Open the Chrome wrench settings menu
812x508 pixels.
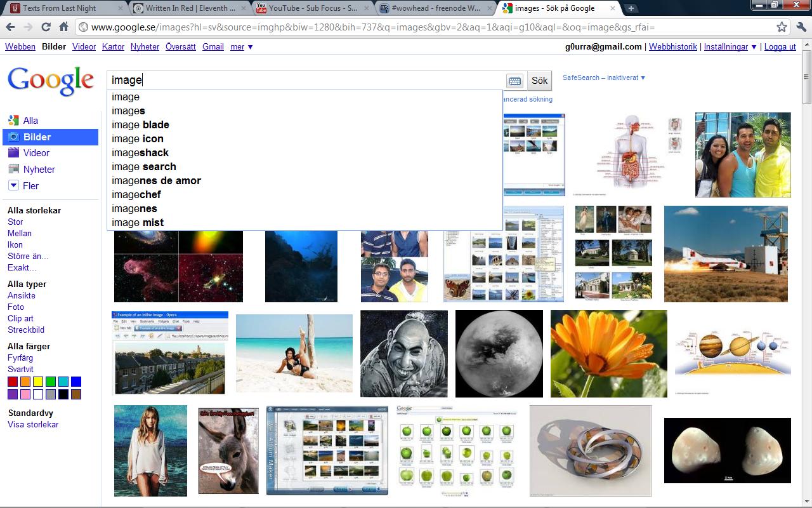801,27
